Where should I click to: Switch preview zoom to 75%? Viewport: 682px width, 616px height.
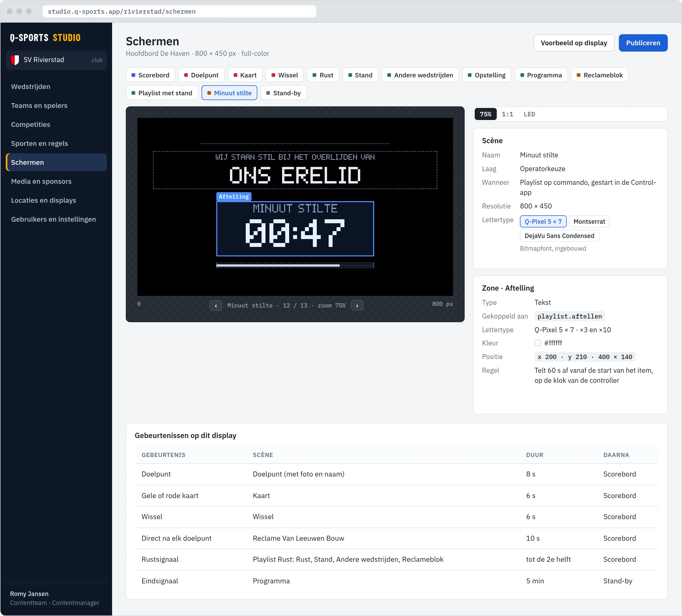pos(485,115)
